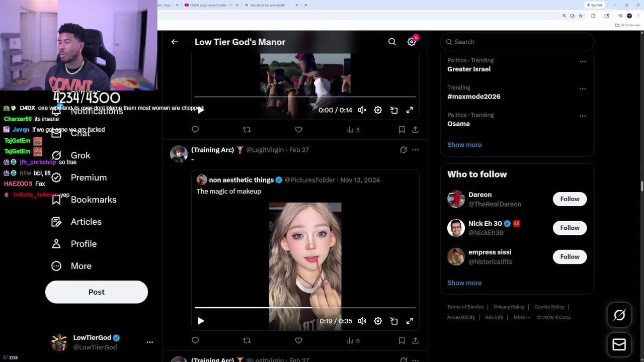Show more trending topics
Image resolution: width=644 pixels, height=362 pixels.
(x=464, y=145)
